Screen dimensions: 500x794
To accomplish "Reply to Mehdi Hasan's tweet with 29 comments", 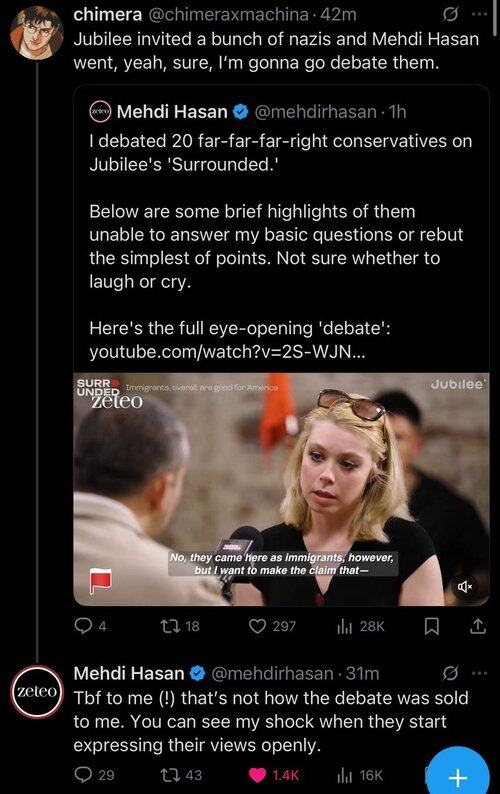I will (x=94, y=775).
